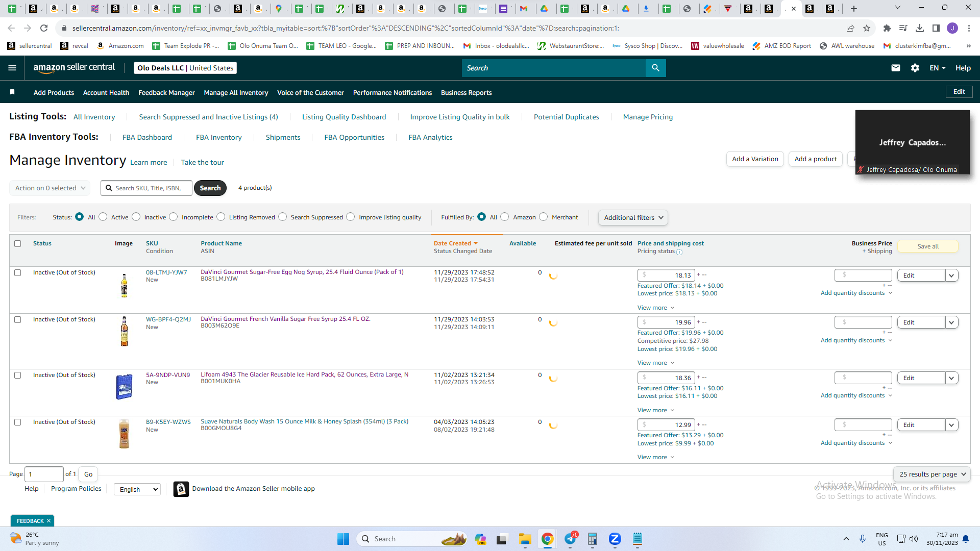980x551 pixels.
Task: Toggle the select-all checkbox in table header
Action: pos(18,244)
